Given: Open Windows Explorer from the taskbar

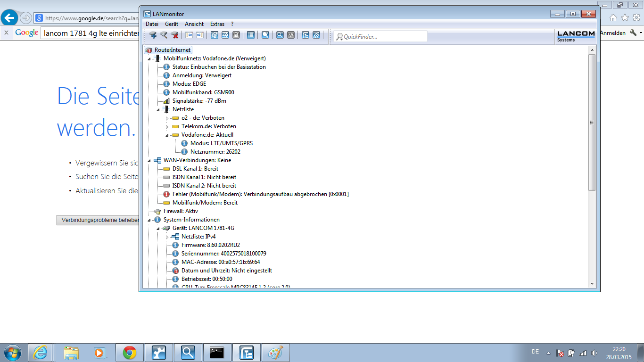Looking at the screenshot, I should point(72,353).
